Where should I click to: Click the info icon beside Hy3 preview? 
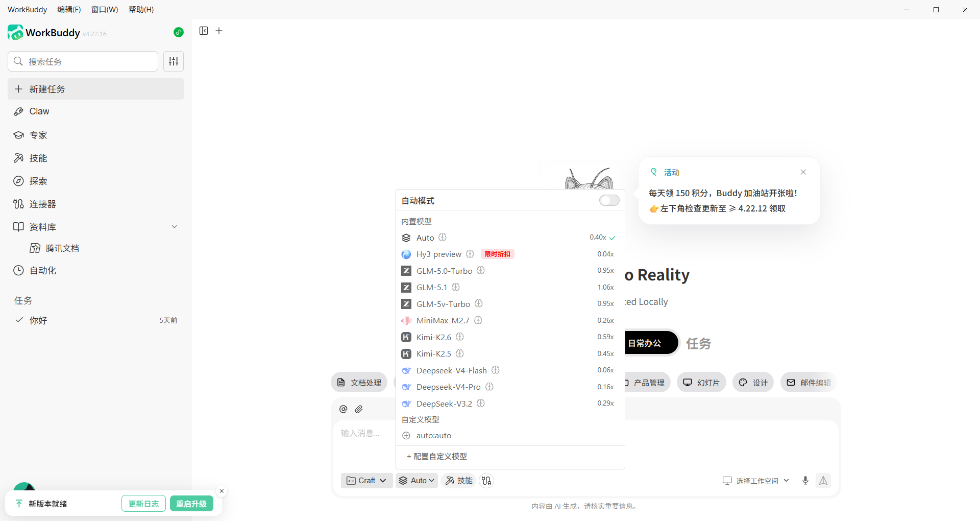[x=470, y=254]
